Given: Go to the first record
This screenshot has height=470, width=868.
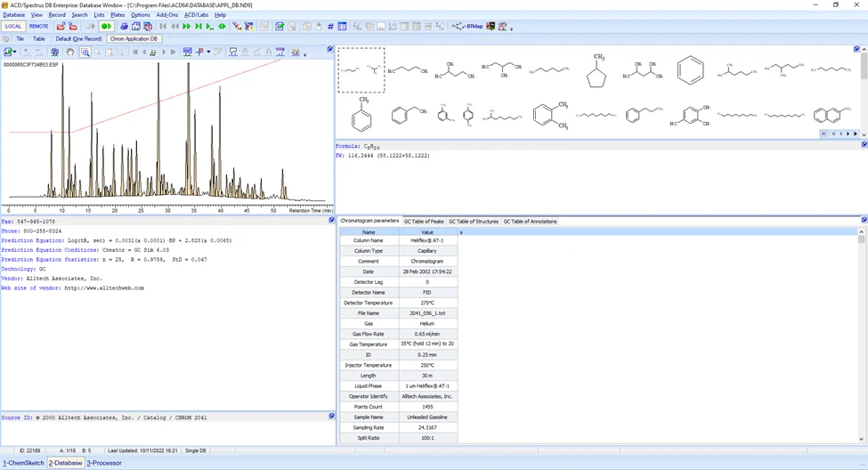Looking at the screenshot, I should (163, 26).
